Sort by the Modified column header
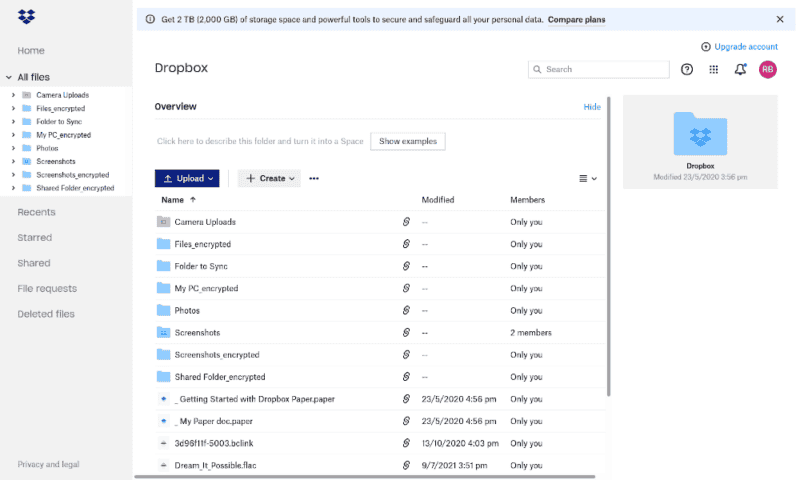 [438, 200]
